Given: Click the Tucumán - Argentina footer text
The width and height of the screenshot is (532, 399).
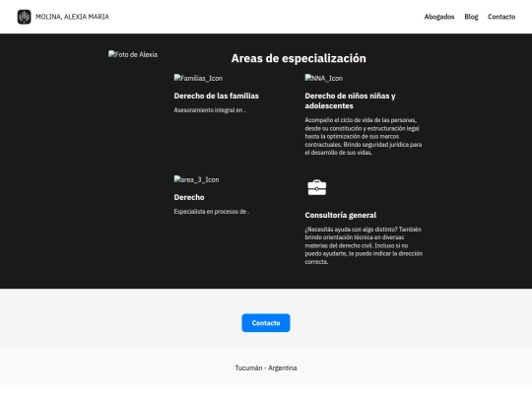Looking at the screenshot, I should pyautogui.click(x=266, y=367).
